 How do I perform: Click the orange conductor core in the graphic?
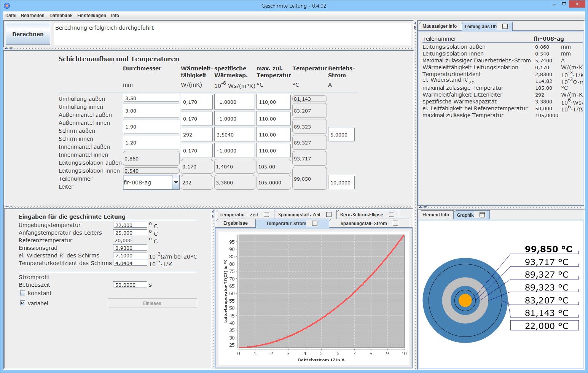[465, 300]
